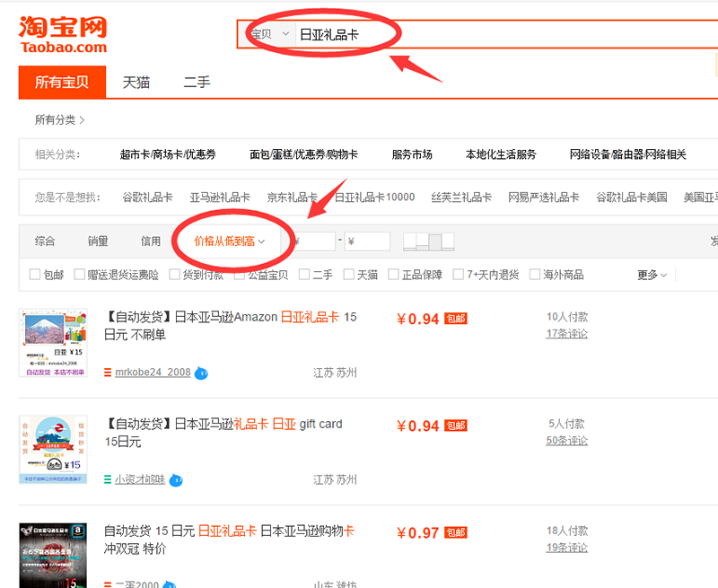Screen dimensions: 718x588
Task: Open the seller link under the gift card 15日元 listing
Action: click(x=140, y=479)
